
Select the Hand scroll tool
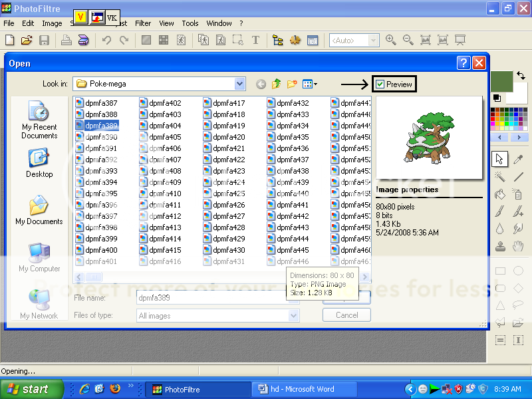pos(518,246)
